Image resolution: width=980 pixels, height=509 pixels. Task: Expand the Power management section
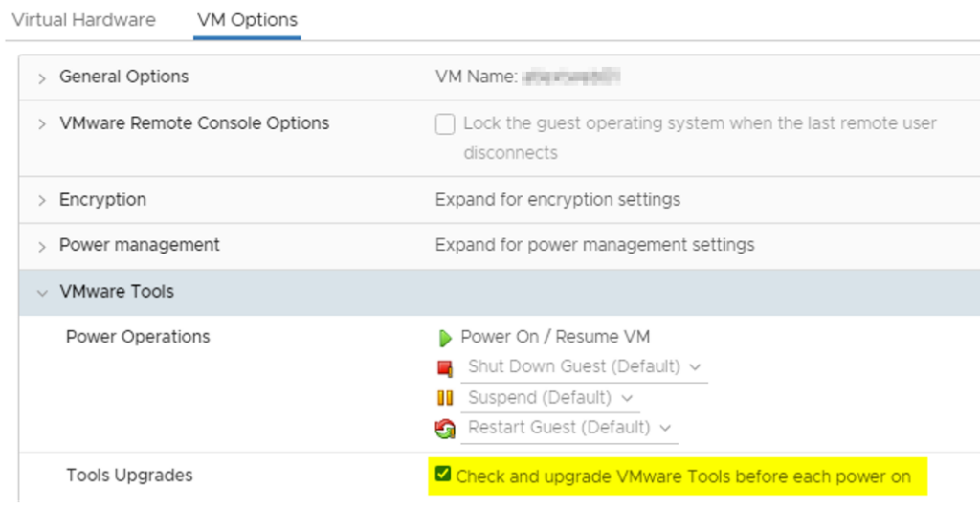(42, 247)
